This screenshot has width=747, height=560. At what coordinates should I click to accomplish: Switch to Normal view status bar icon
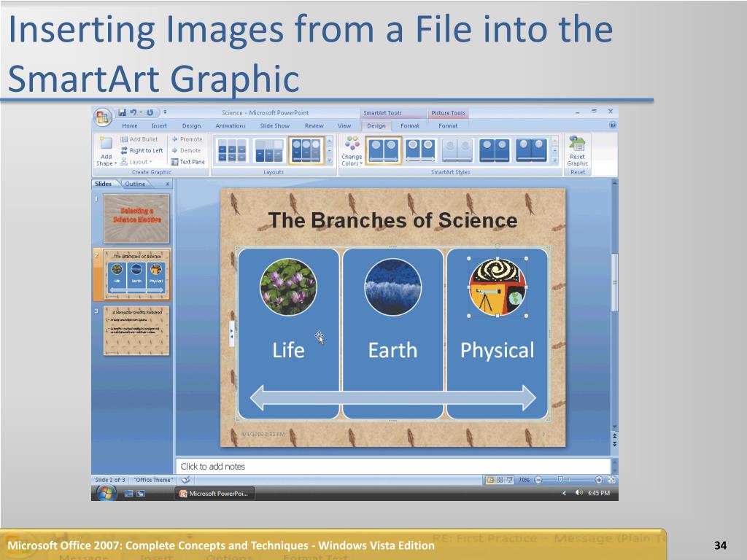click(489, 480)
